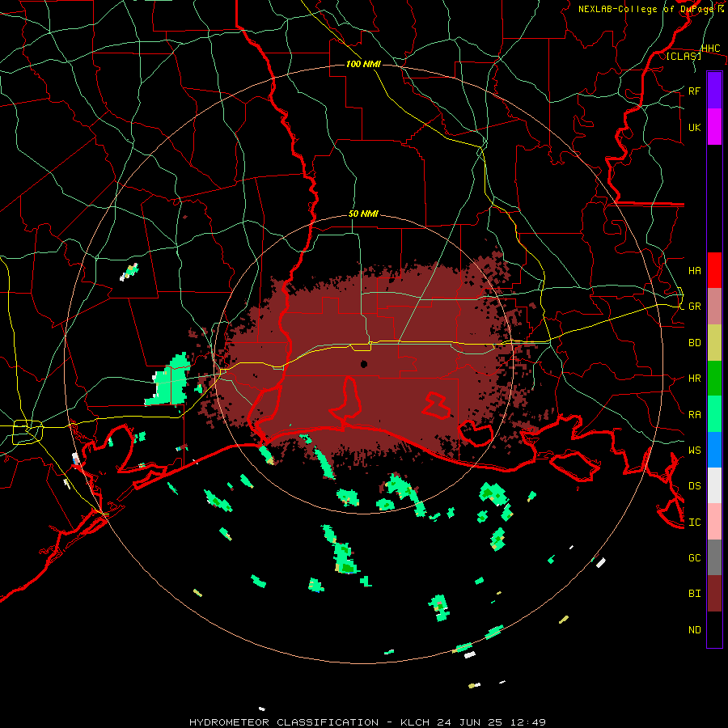Click the black radar site dot

coord(364,364)
